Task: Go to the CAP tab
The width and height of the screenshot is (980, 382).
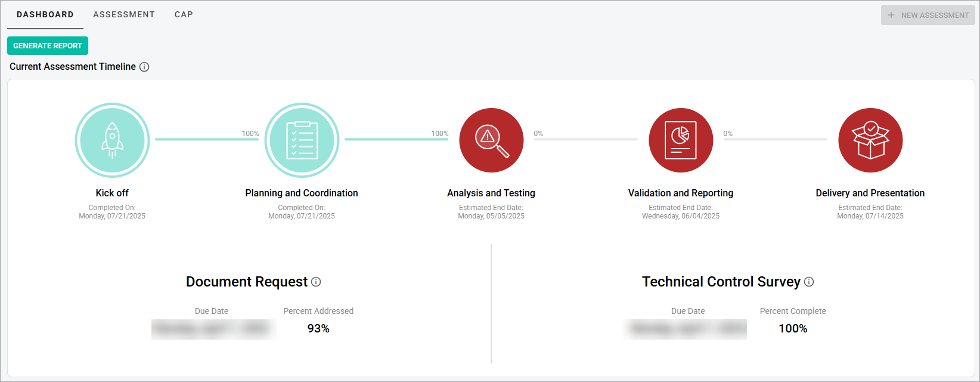Action: [184, 14]
